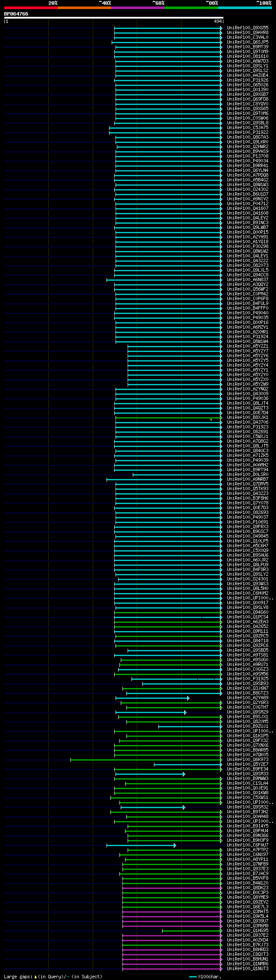This screenshot has width=276, height=980.
Task: Select the UniRef100_A2YA89 label
Action: coord(248,698)
